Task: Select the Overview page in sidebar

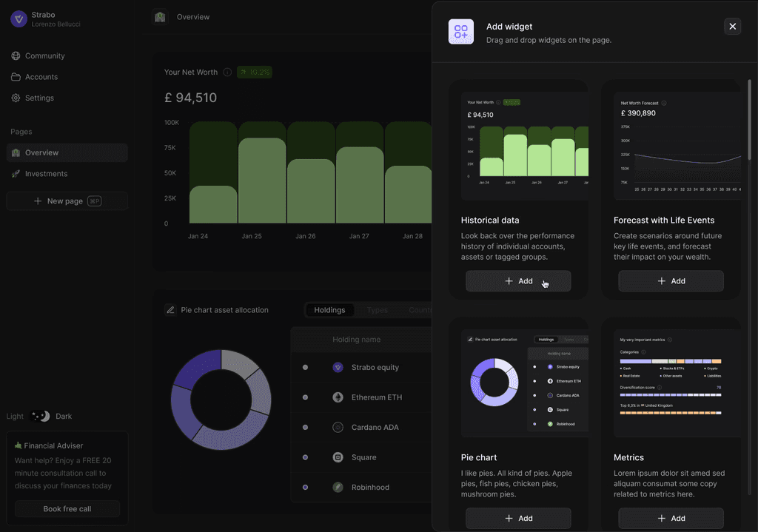Action: 67,152
